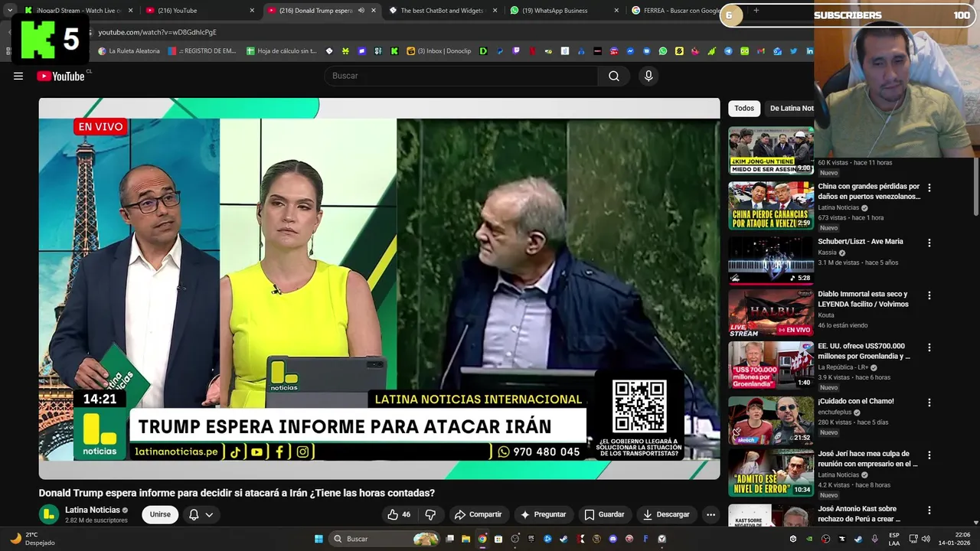Open the LinkedIn bookmark icon
980x551 pixels.
click(809, 51)
